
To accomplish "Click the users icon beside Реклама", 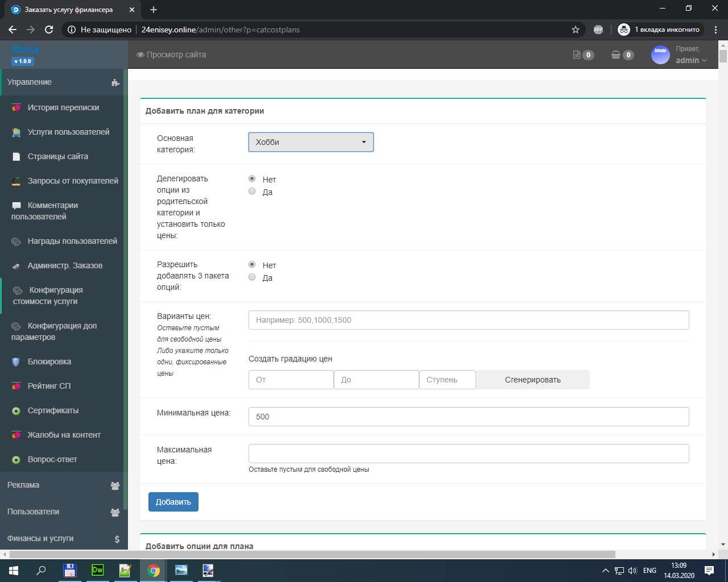I will pyautogui.click(x=115, y=485).
